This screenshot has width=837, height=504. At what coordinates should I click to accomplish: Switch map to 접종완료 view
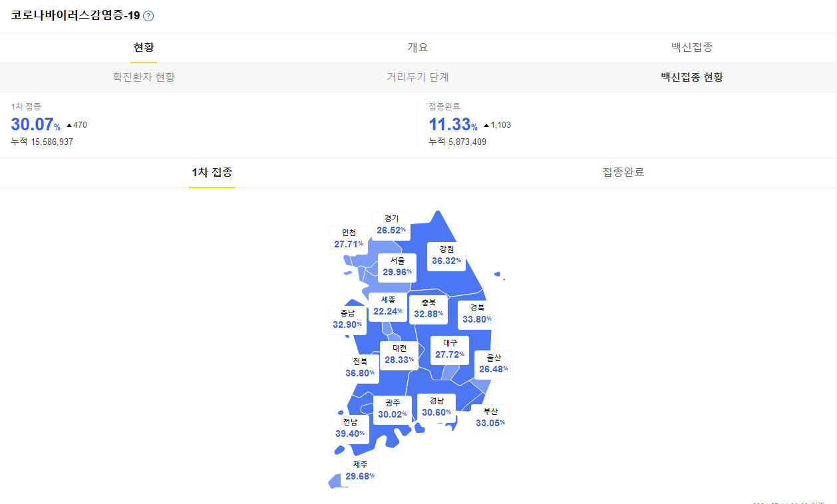[623, 172]
